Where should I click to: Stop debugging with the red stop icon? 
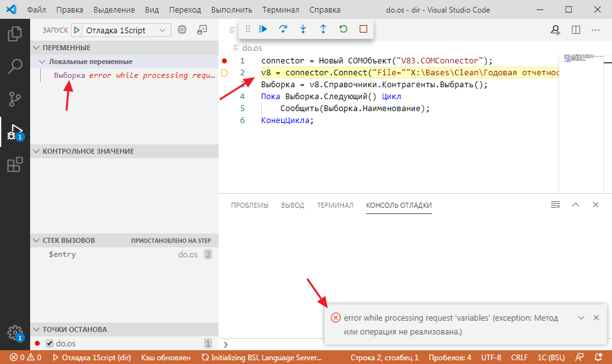[x=363, y=29]
